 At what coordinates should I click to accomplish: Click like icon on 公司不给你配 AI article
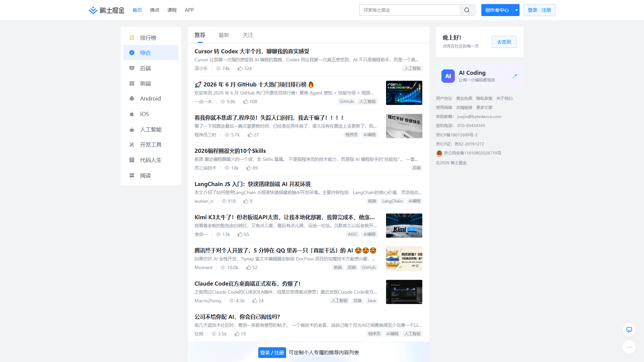pyautogui.click(x=237, y=334)
